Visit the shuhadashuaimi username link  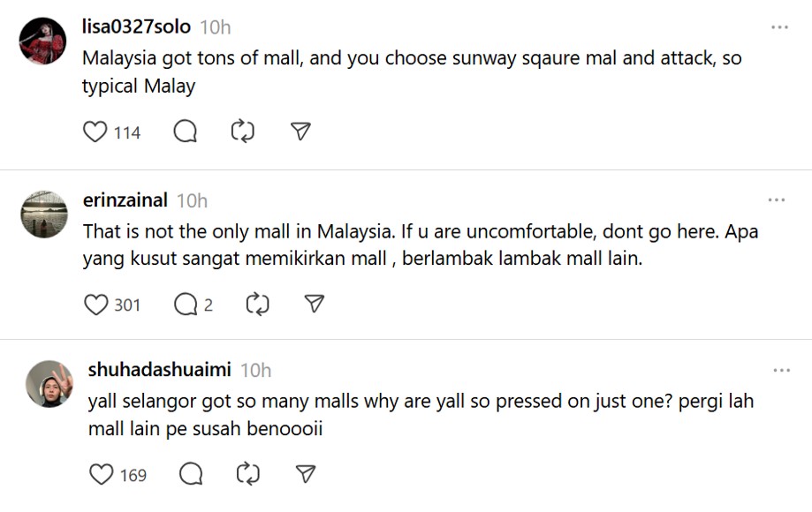pyautogui.click(x=159, y=369)
